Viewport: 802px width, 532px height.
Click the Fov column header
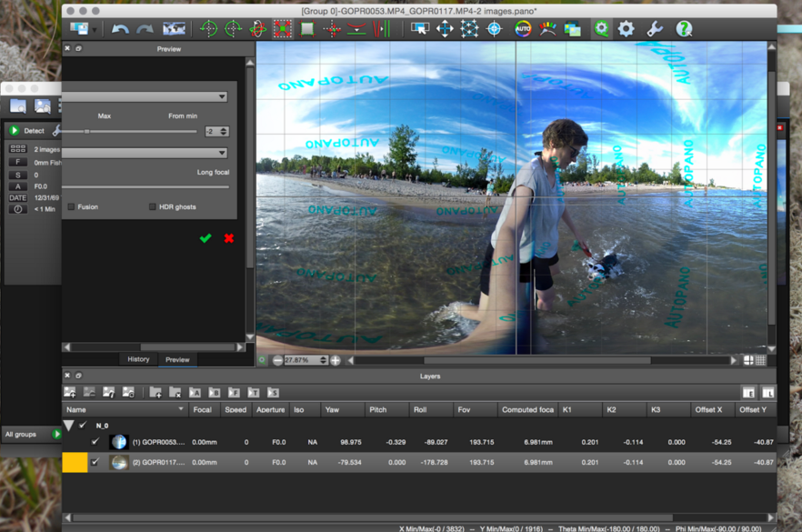coord(476,409)
